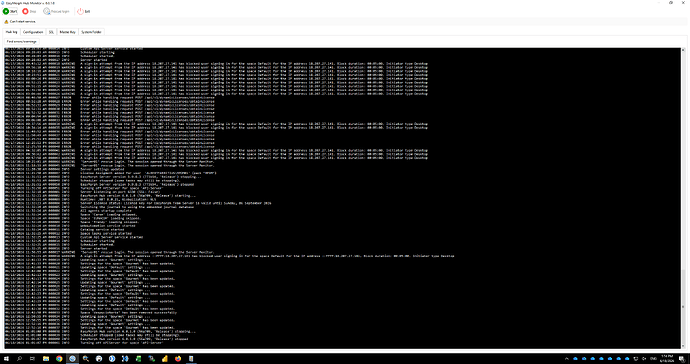
Task: Click the ENG language indicator
Action: [653, 359]
